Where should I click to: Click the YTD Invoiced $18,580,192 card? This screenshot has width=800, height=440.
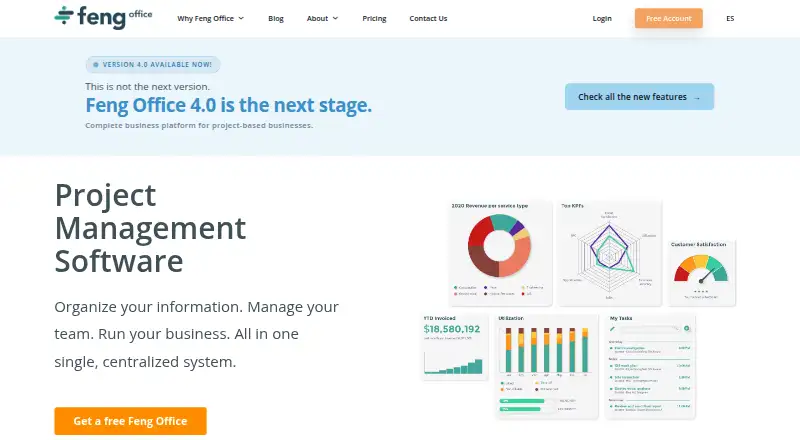(454, 347)
